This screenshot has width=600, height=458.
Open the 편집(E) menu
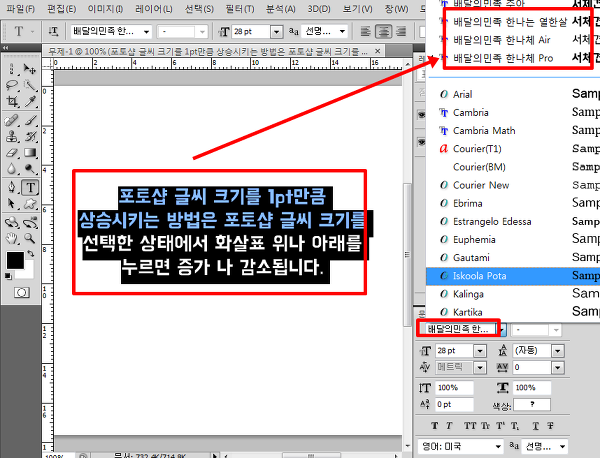click(x=61, y=9)
